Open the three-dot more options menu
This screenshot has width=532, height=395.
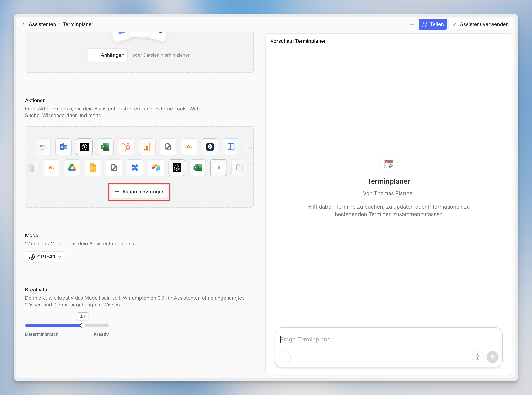[x=412, y=24]
